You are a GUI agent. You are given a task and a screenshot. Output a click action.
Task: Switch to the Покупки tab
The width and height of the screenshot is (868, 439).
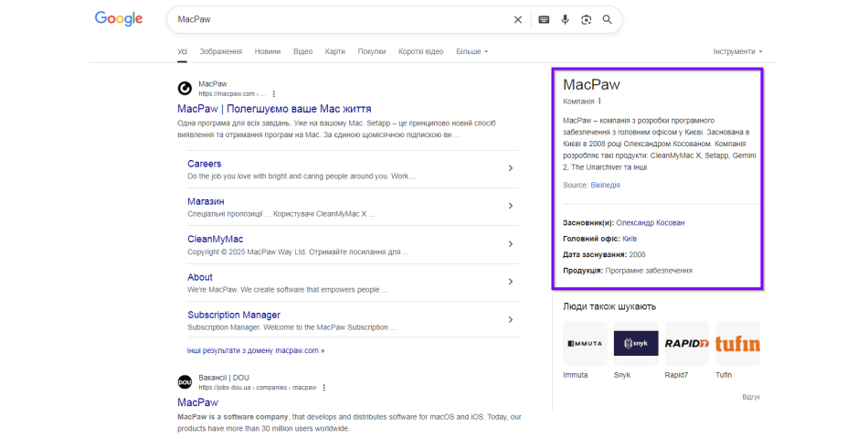coord(372,51)
